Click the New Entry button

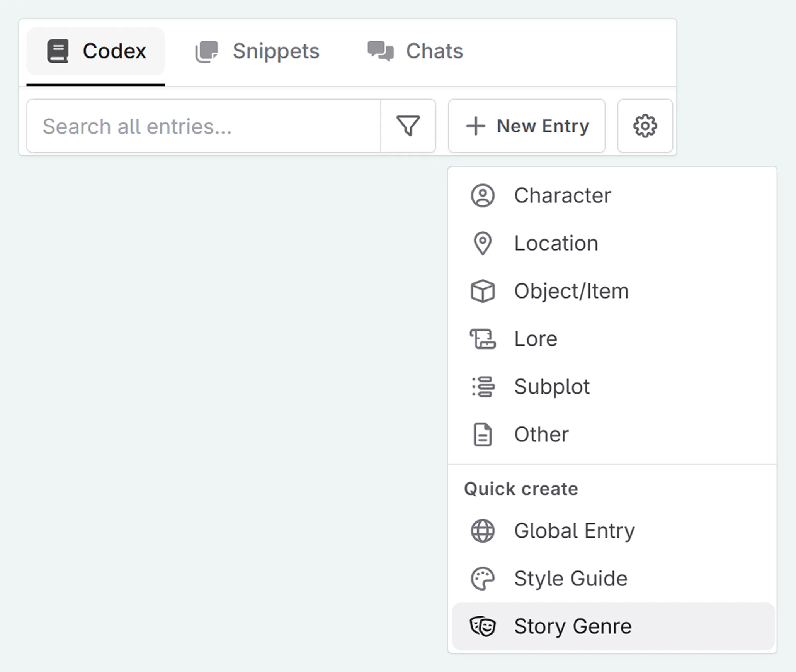click(527, 126)
